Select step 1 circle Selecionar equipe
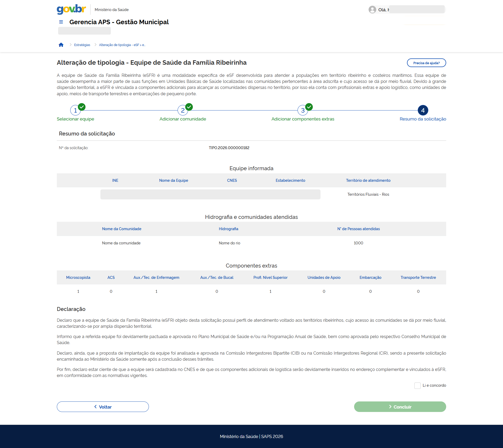Viewport: 503px width, 448px height. click(x=76, y=110)
